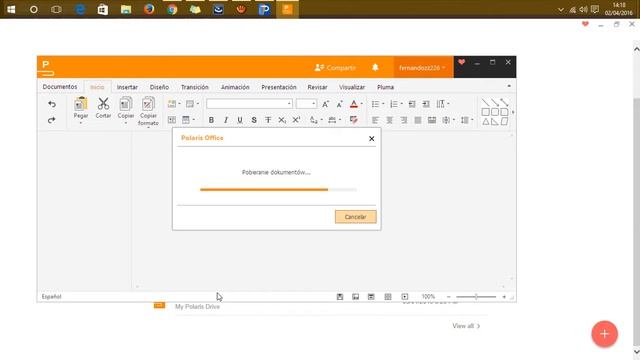The height and width of the screenshot is (360, 640).
Task: Click the red plus floating button
Action: 604,334
